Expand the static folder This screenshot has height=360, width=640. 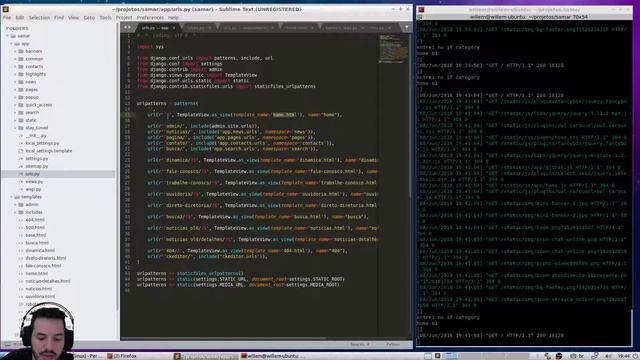[x=16, y=120]
